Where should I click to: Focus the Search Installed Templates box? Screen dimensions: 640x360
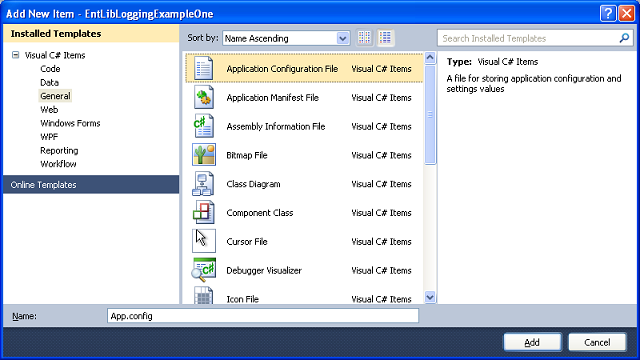pos(535,38)
